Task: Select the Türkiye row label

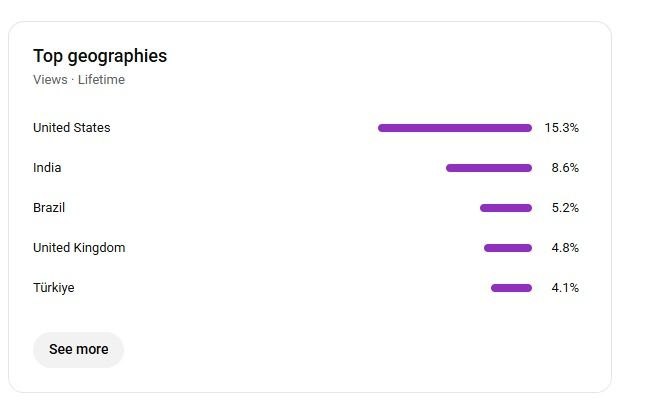Action: (54, 288)
